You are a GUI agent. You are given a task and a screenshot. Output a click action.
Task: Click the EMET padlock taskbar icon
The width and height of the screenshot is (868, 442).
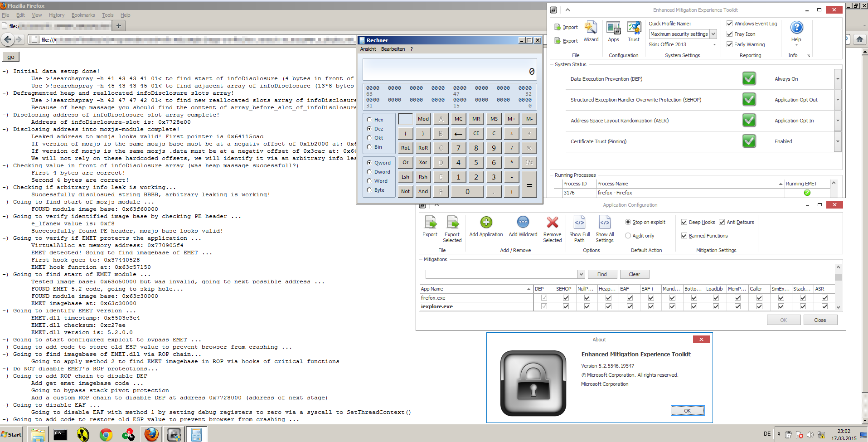[174, 435]
